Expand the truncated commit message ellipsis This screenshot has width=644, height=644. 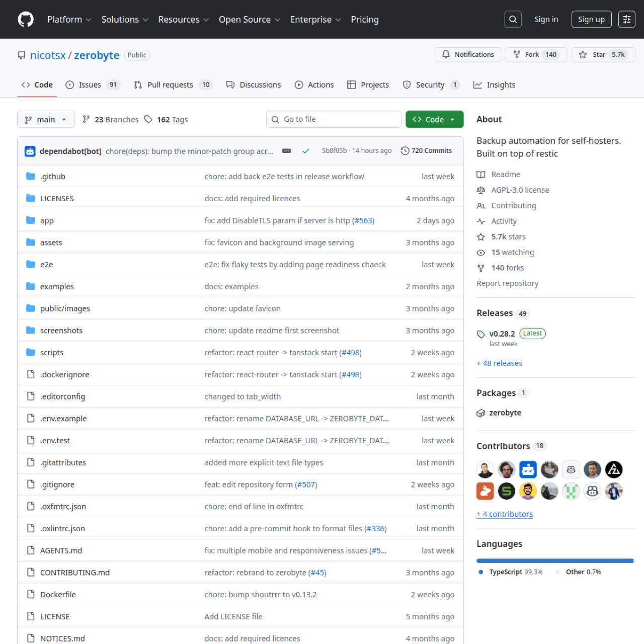[x=286, y=150]
